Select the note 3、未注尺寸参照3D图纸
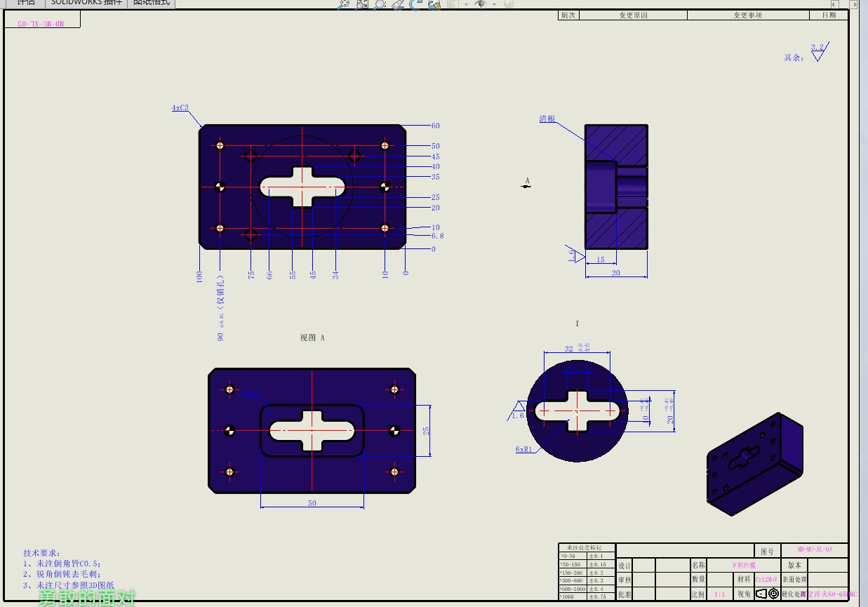 coord(68,585)
